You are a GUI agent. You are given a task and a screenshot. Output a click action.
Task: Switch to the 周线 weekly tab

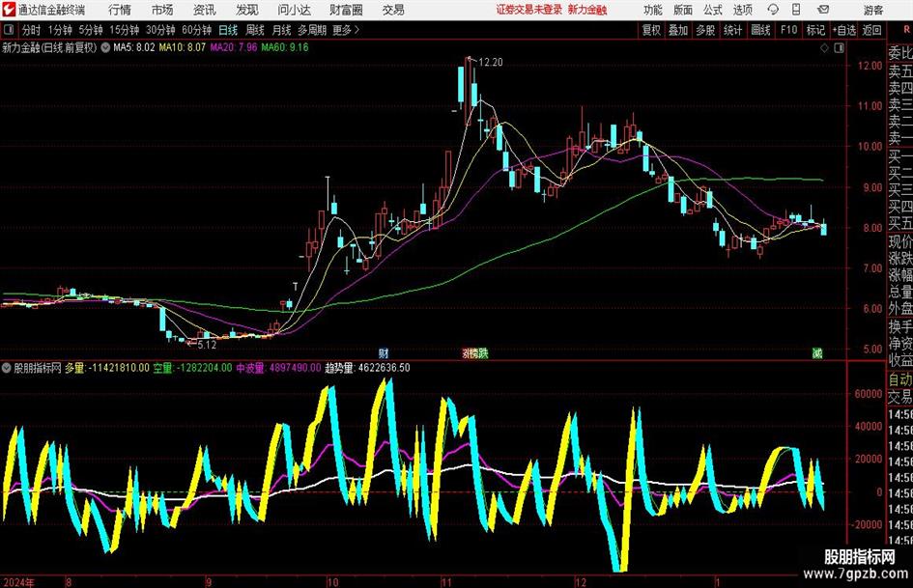(x=255, y=30)
